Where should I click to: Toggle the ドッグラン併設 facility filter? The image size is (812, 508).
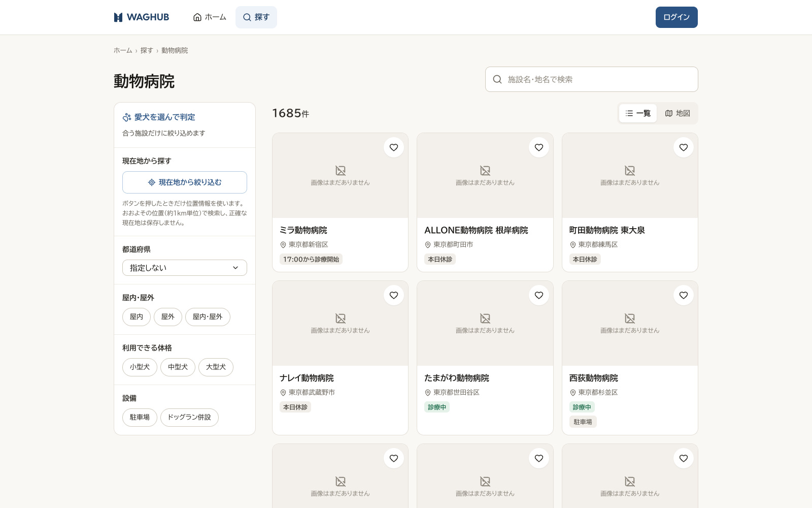pos(189,418)
